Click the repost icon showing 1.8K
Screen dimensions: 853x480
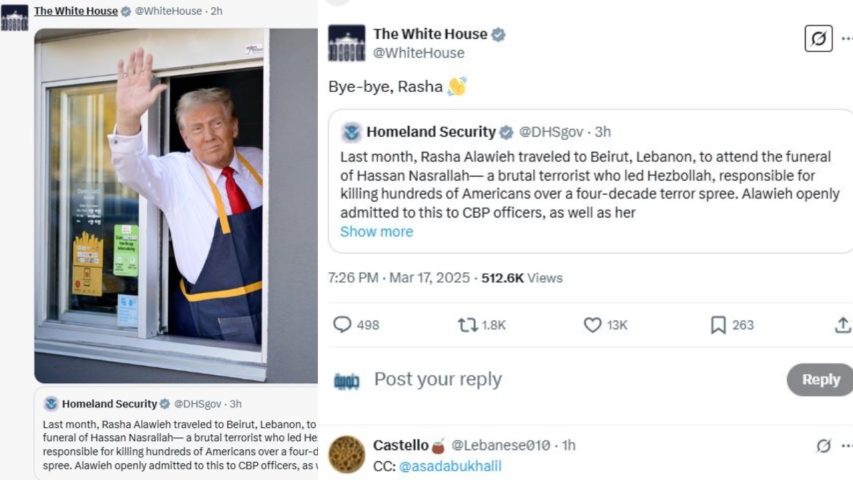[x=467, y=325]
